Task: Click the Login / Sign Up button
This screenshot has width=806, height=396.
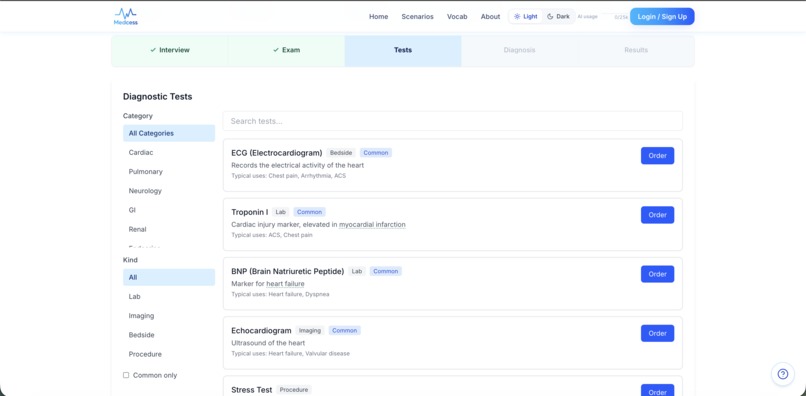Action: (x=662, y=16)
